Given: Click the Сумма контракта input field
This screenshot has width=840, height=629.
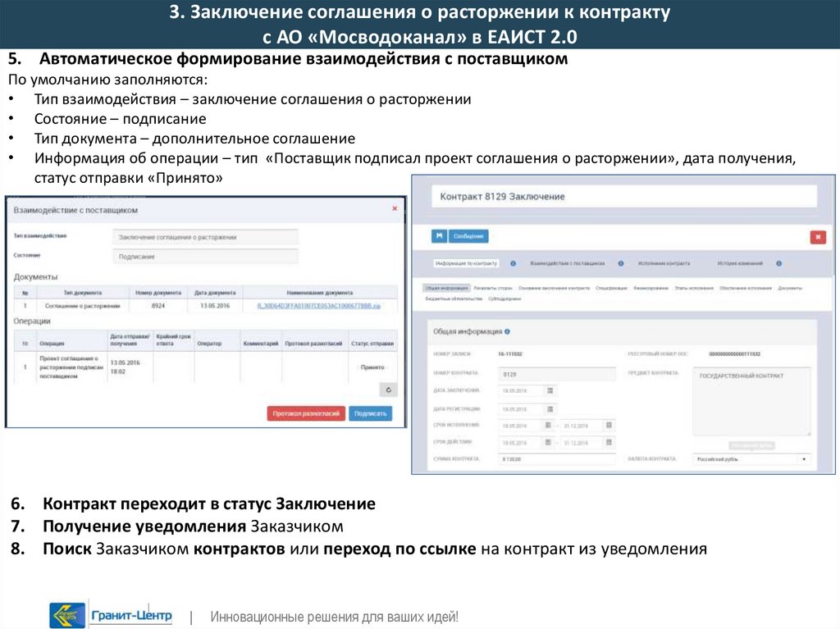Looking at the screenshot, I should [x=557, y=459].
